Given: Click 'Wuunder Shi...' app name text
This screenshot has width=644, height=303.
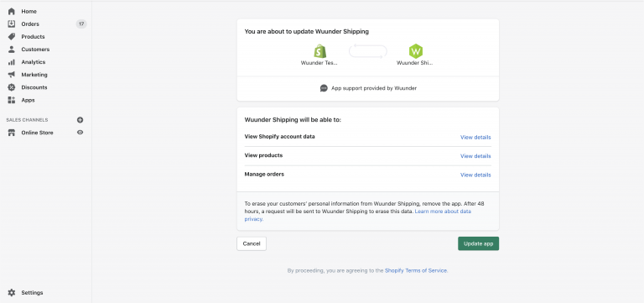Looking at the screenshot, I should tap(414, 63).
